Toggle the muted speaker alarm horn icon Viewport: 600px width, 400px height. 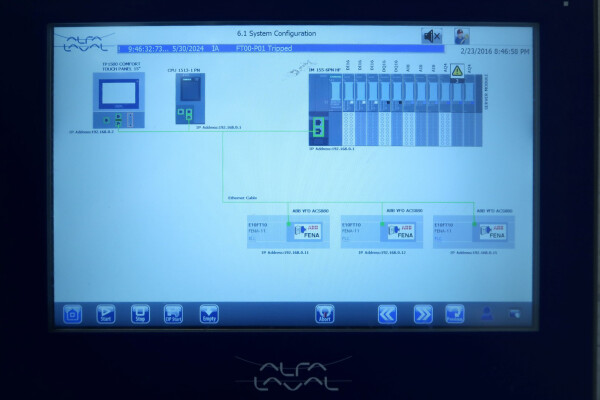coord(431,36)
